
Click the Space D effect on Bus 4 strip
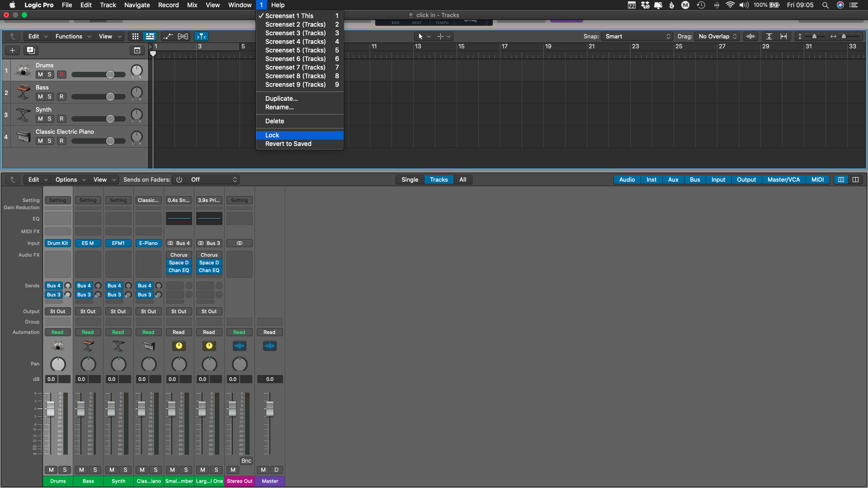(179, 263)
